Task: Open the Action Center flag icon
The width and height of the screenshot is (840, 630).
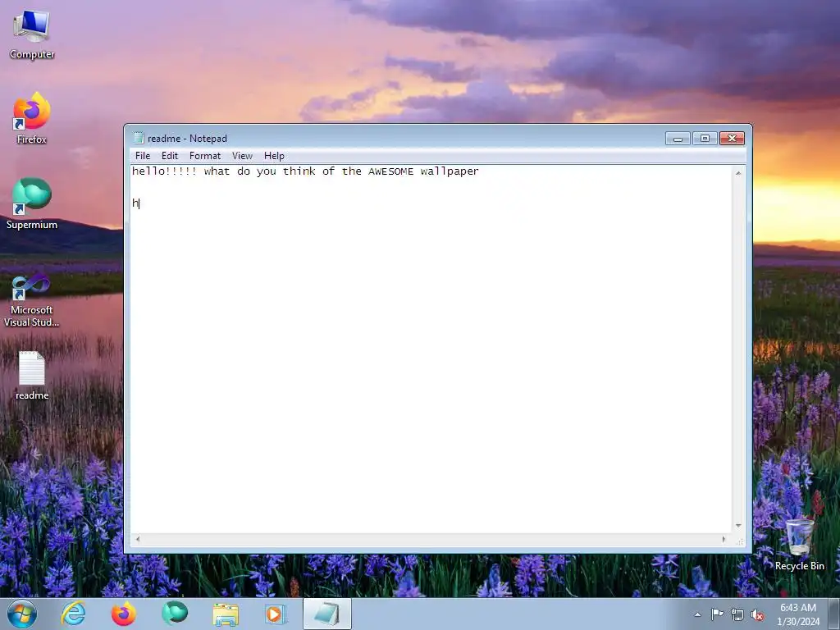Action: pos(717,614)
